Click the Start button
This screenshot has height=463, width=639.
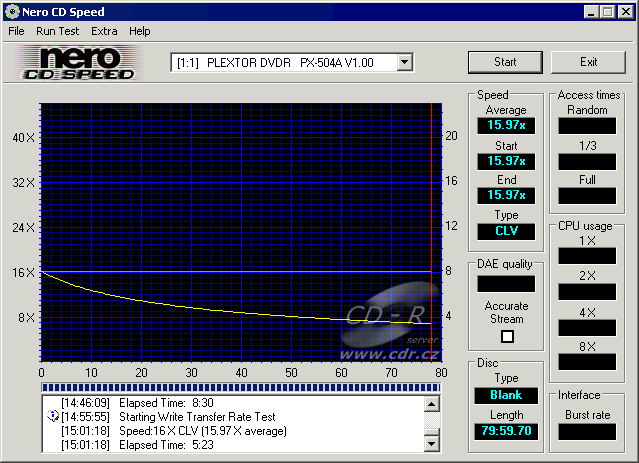click(x=505, y=62)
